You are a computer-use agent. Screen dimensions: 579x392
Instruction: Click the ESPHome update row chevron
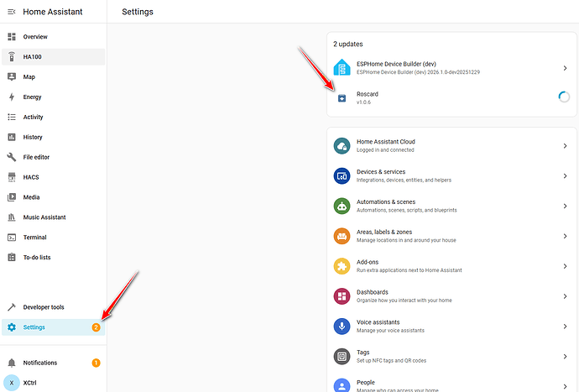click(565, 68)
